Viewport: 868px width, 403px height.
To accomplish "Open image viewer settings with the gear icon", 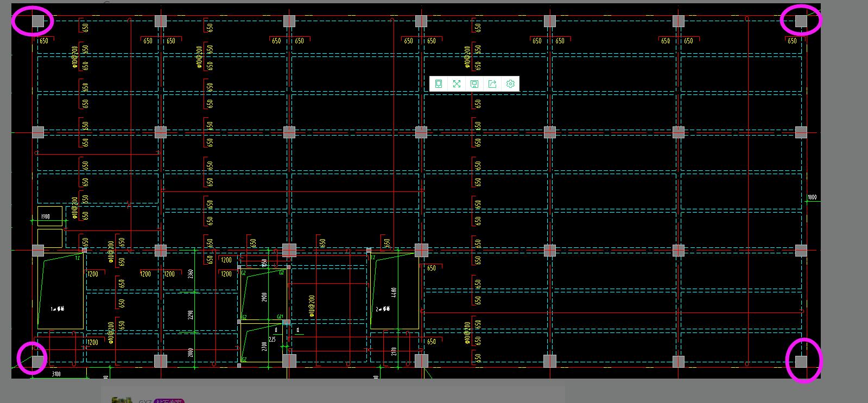I will click(x=510, y=84).
